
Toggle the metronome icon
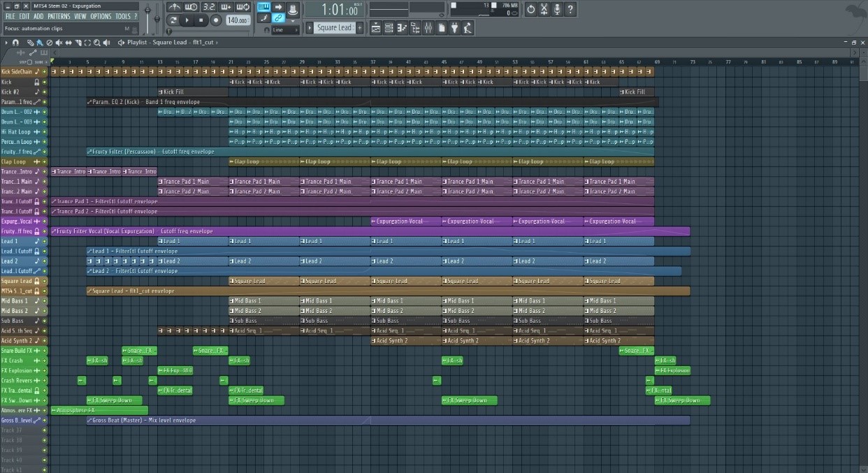point(175,7)
